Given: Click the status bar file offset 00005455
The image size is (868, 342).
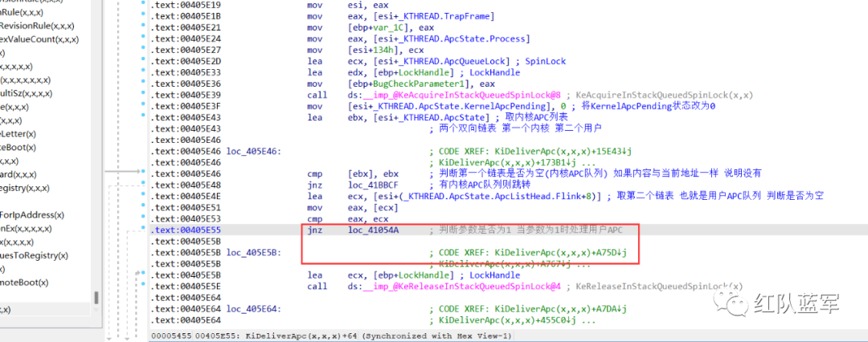Looking at the screenshot, I should [x=170, y=336].
